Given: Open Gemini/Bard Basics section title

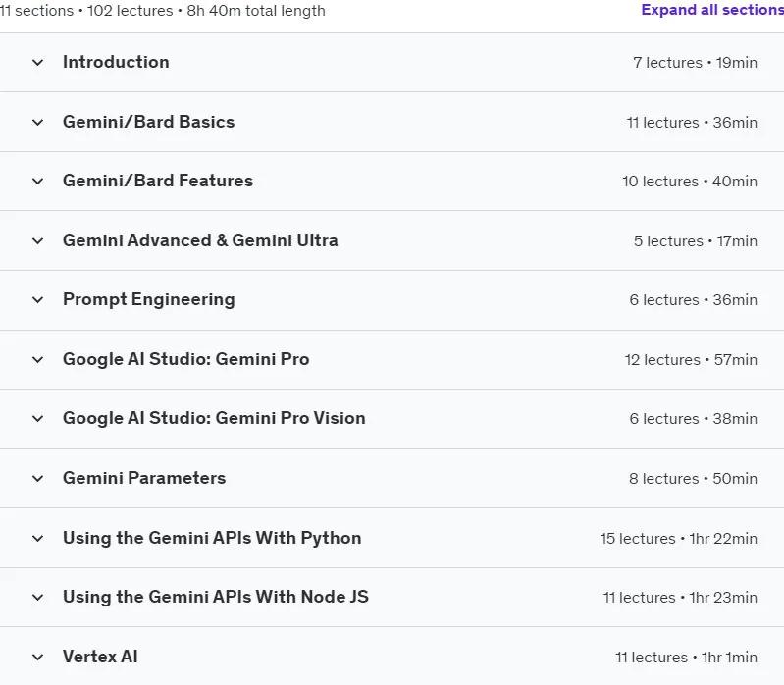Looking at the screenshot, I should point(148,122).
